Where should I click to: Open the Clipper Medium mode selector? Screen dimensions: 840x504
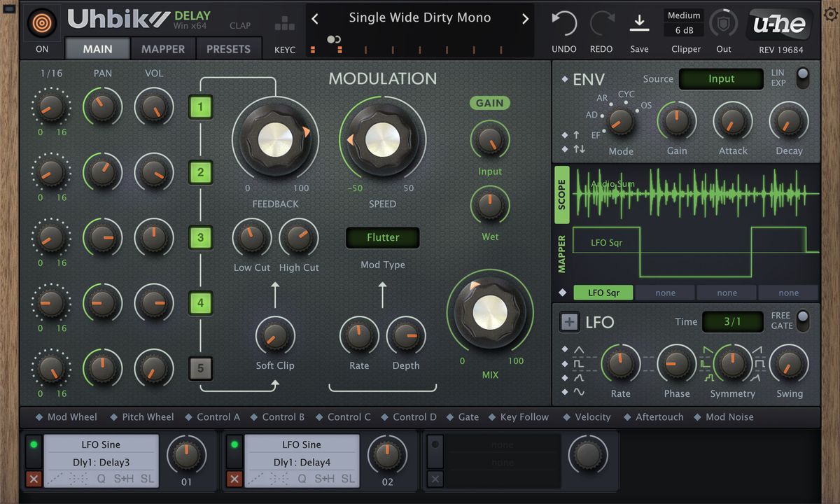tap(684, 15)
